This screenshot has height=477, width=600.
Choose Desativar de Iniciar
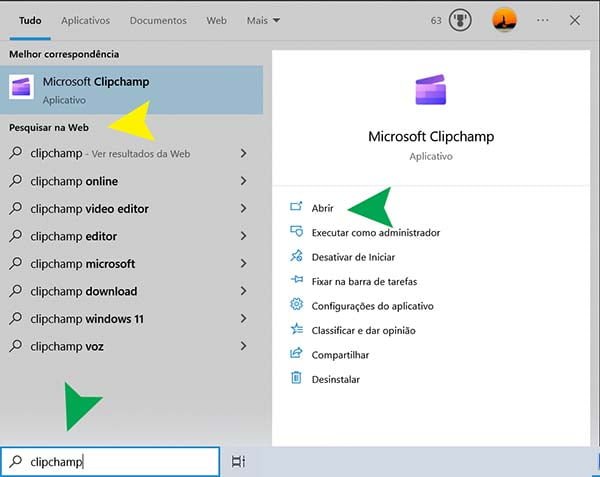click(353, 257)
